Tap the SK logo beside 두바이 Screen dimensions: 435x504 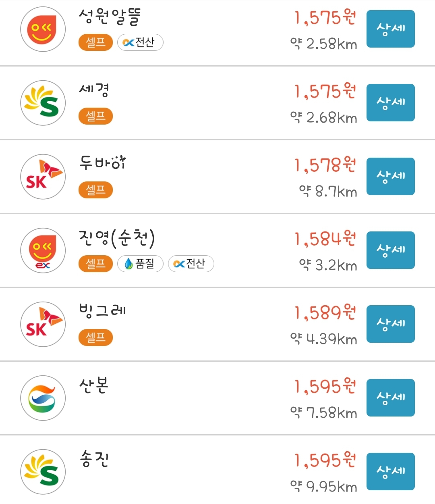tap(43, 177)
